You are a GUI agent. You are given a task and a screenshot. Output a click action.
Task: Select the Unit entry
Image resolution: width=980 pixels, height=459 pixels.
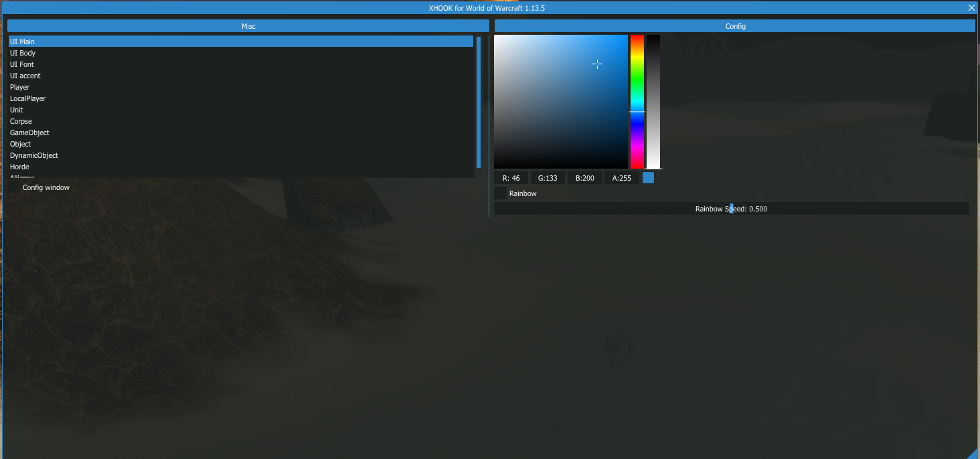click(x=241, y=110)
